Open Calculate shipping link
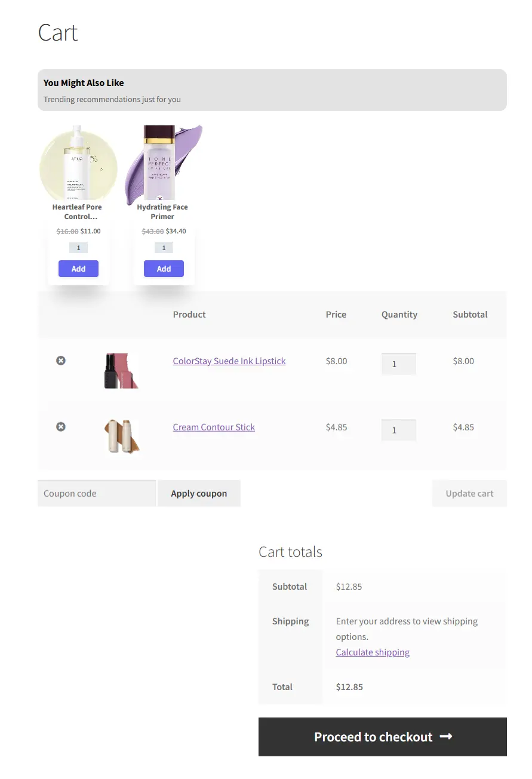This screenshot has width=532, height=779. point(373,652)
